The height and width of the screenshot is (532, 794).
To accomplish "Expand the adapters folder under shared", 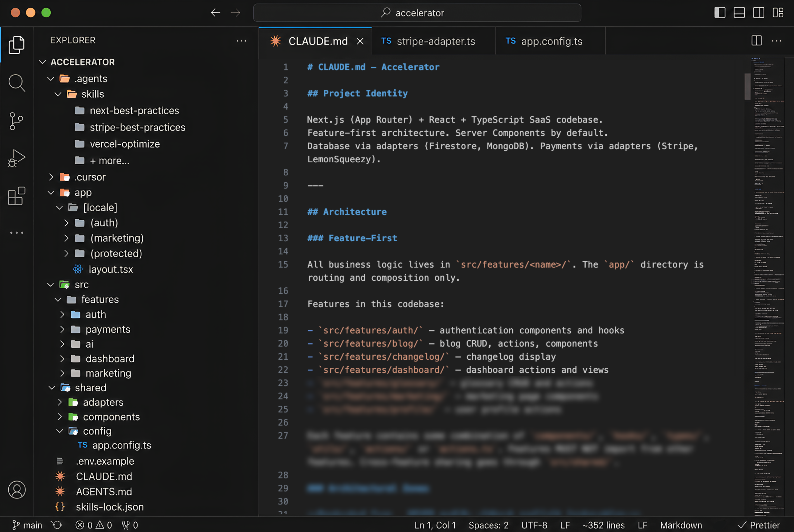I will tap(59, 402).
